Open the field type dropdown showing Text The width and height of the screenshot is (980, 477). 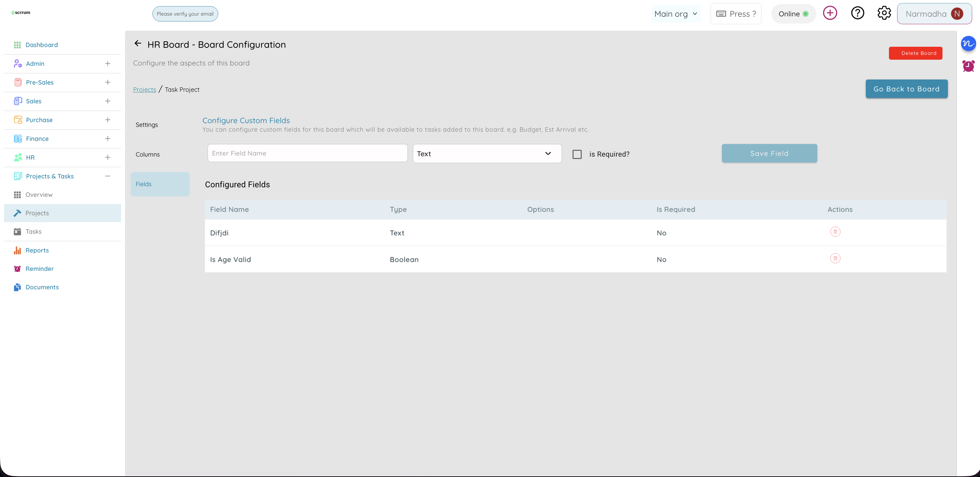(x=487, y=154)
